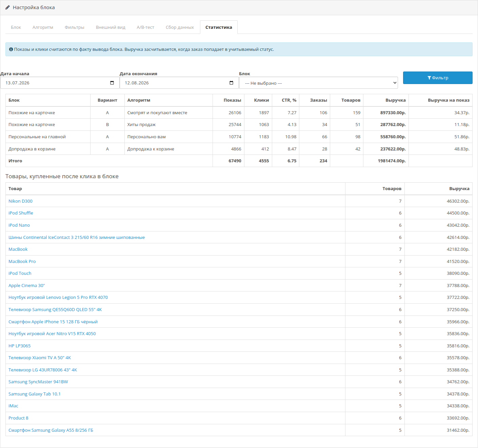Expand the Блок selection dropdown
This screenshot has height=448, width=478.
pos(318,83)
